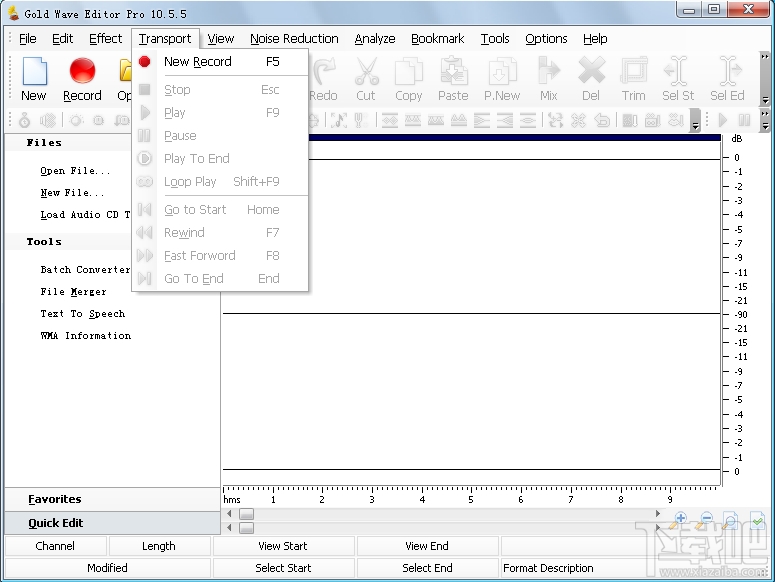Image resolution: width=775 pixels, height=582 pixels.
Task: Click the small pause icon in second toolbar
Action: point(744,120)
